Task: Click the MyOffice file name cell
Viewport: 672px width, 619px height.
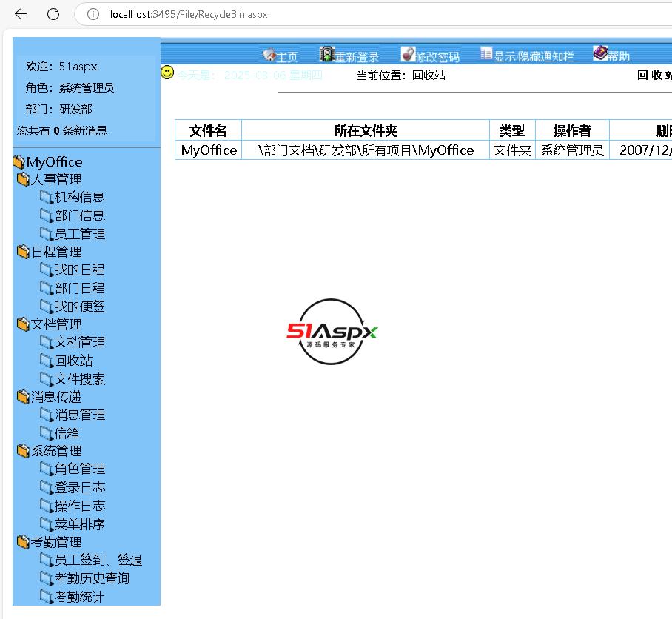Action: point(209,150)
